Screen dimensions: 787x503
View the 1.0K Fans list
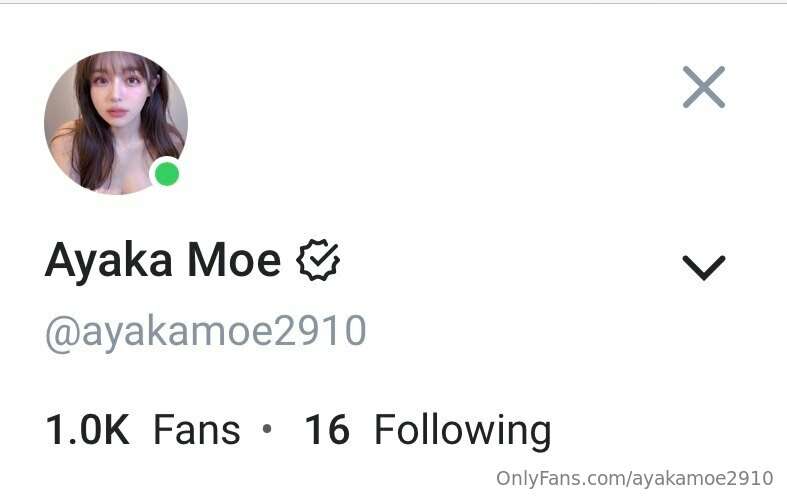click(x=143, y=430)
